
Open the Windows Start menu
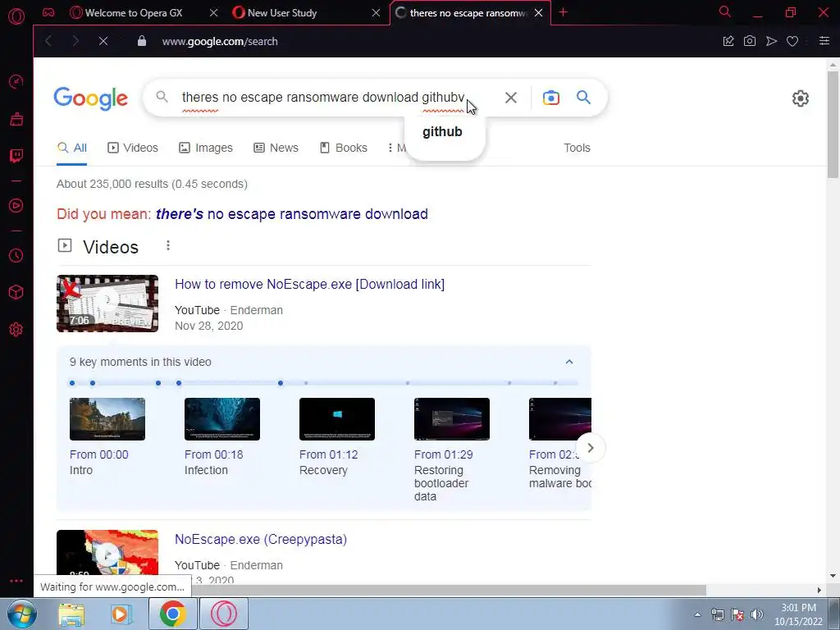(x=21, y=614)
